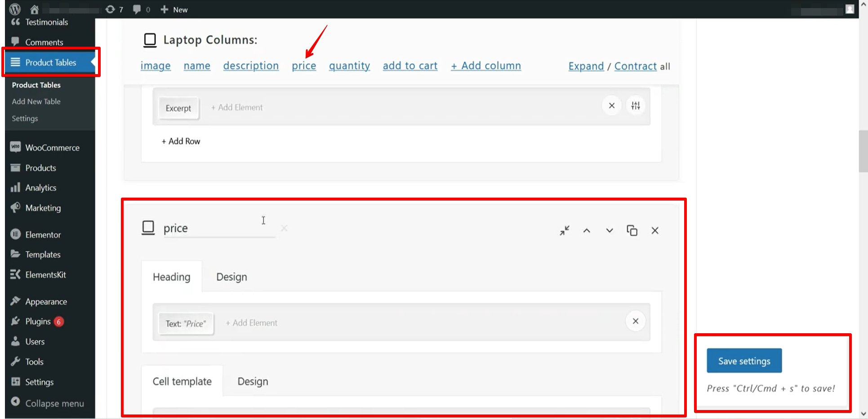This screenshot has height=419, width=868.
Task: Click the Save settings button
Action: (x=743, y=361)
